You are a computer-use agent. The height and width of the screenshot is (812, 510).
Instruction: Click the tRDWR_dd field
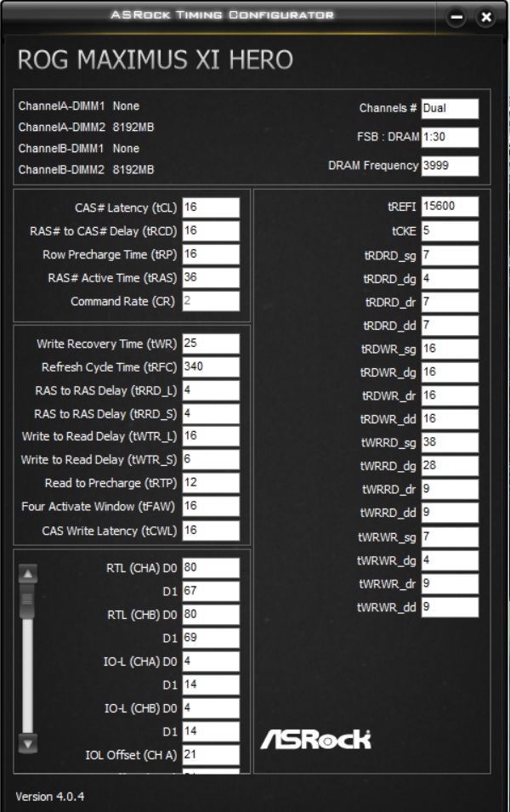pos(450,418)
